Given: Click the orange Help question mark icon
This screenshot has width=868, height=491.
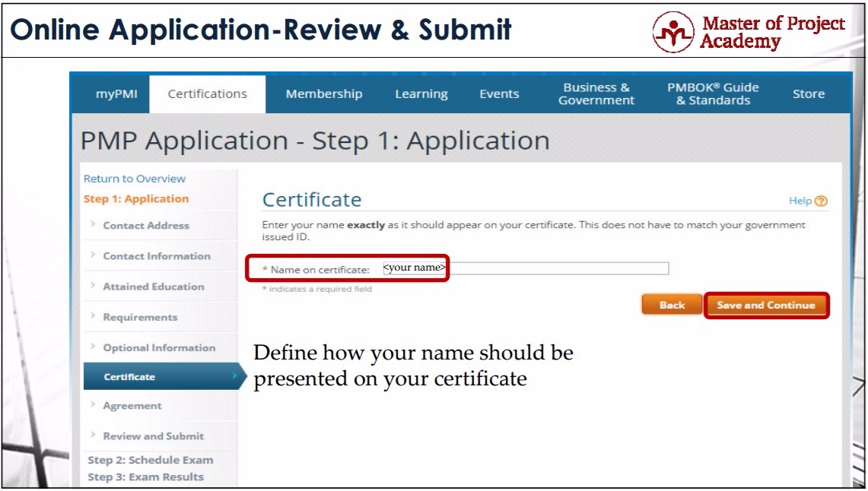Looking at the screenshot, I should (x=822, y=201).
